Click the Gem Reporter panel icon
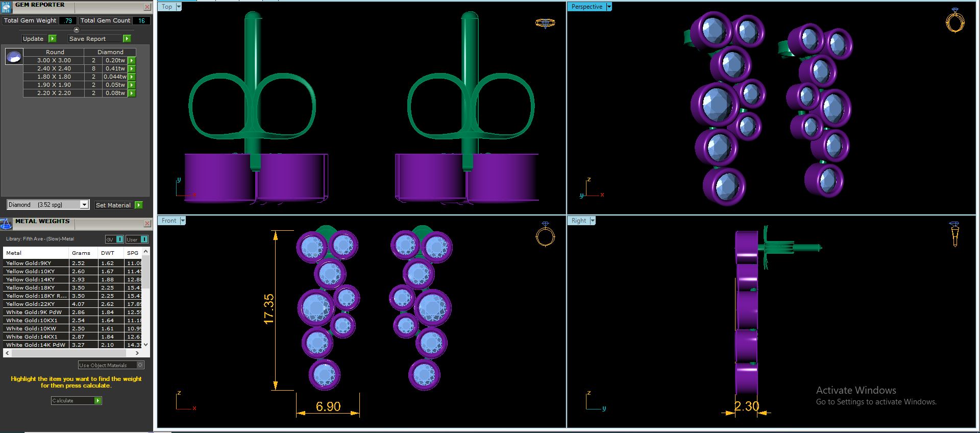The height and width of the screenshot is (433, 980). tap(6, 7)
